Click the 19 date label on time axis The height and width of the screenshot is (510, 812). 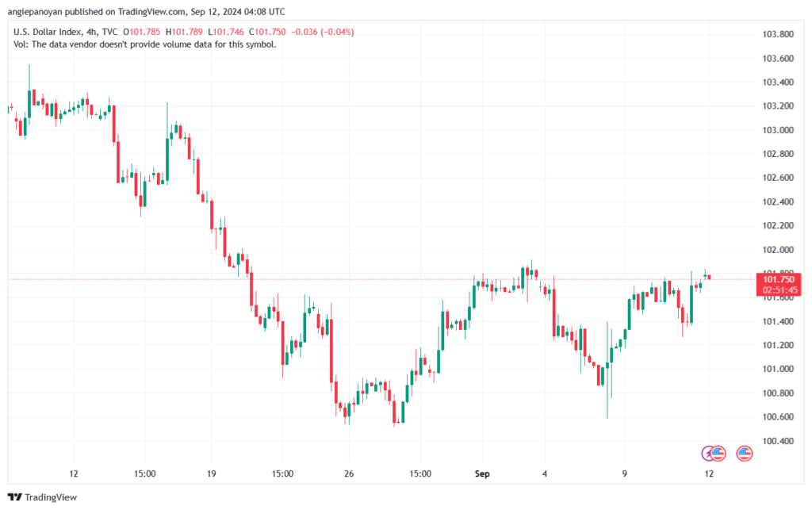[211, 474]
